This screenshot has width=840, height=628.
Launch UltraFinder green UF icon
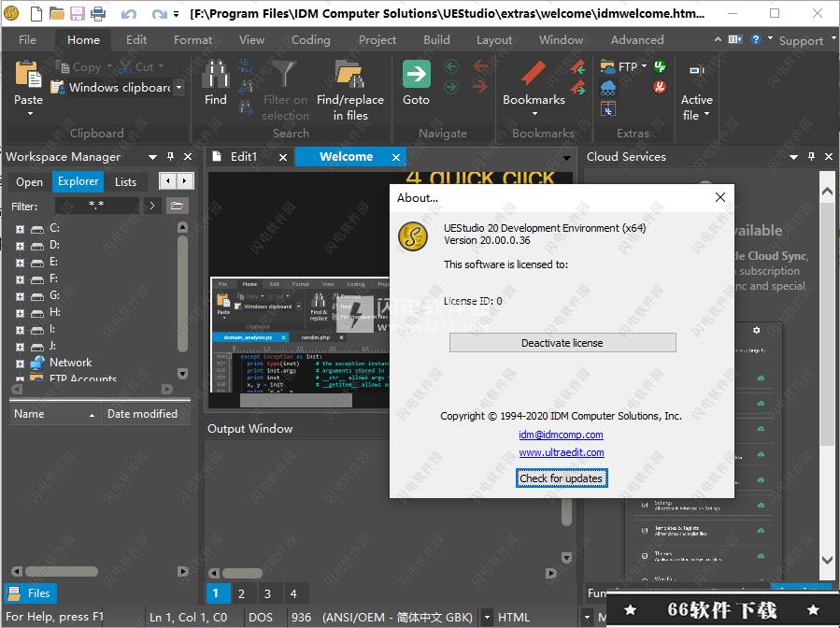tap(660, 66)
